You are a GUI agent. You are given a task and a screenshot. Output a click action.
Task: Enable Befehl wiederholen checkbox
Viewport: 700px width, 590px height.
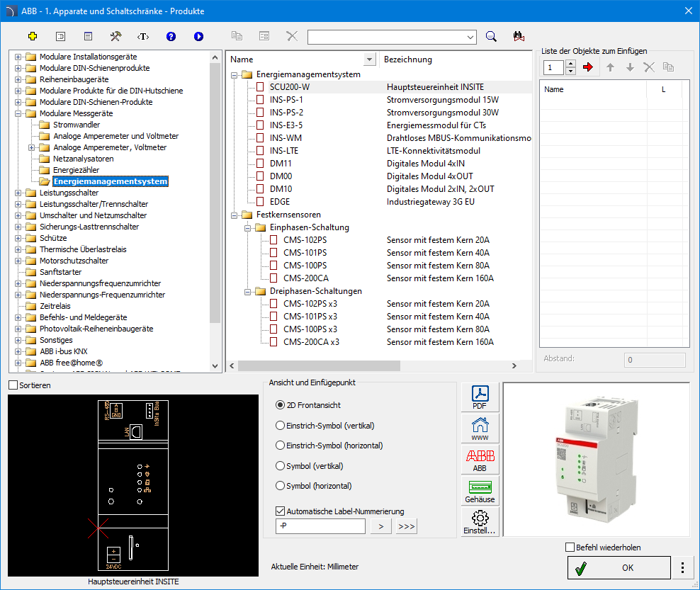point(570,548)
